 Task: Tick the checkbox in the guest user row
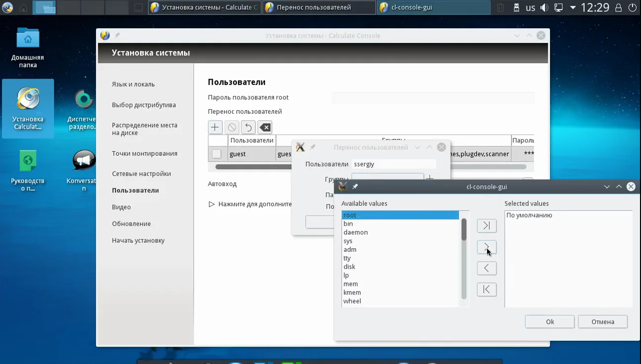coord(217,154)
